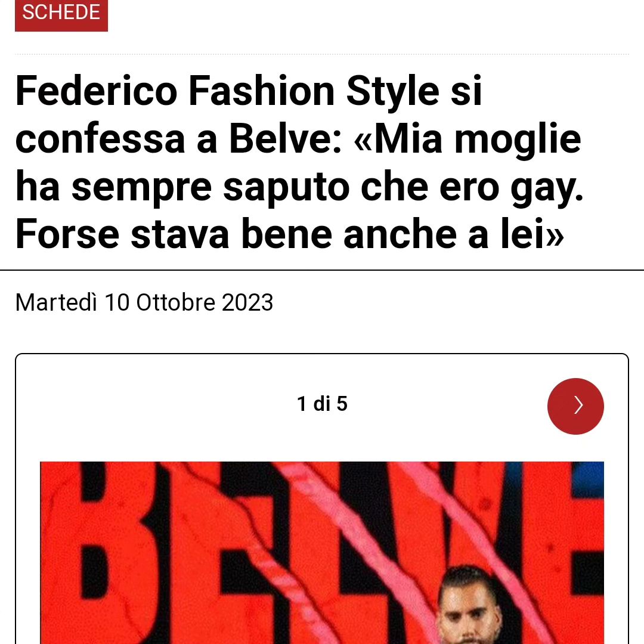Click the chevron inside the red circle
The height and width of the screenshot is (644, 644).
578,405
